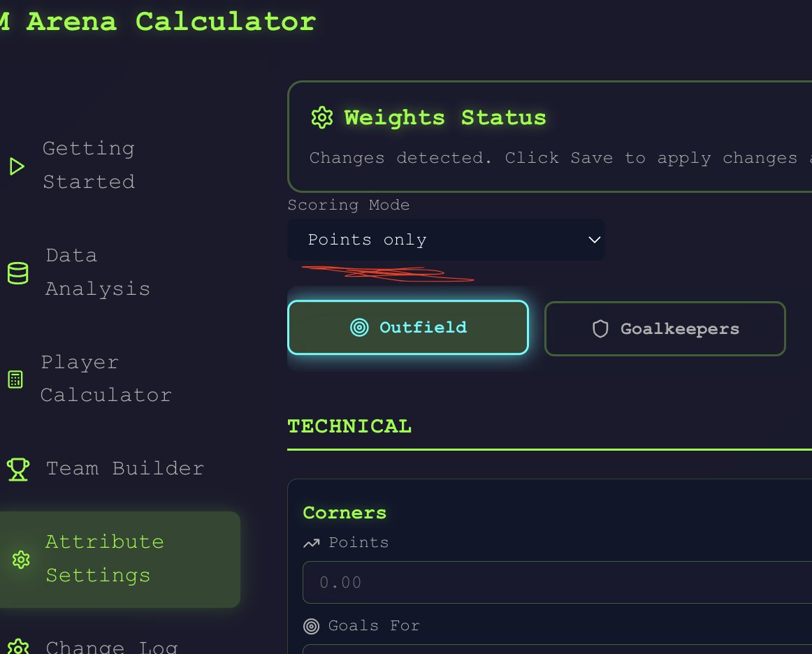Open the Getting Started sidebar item
Viewport: 812px width, 654px height.
point(89,166)
